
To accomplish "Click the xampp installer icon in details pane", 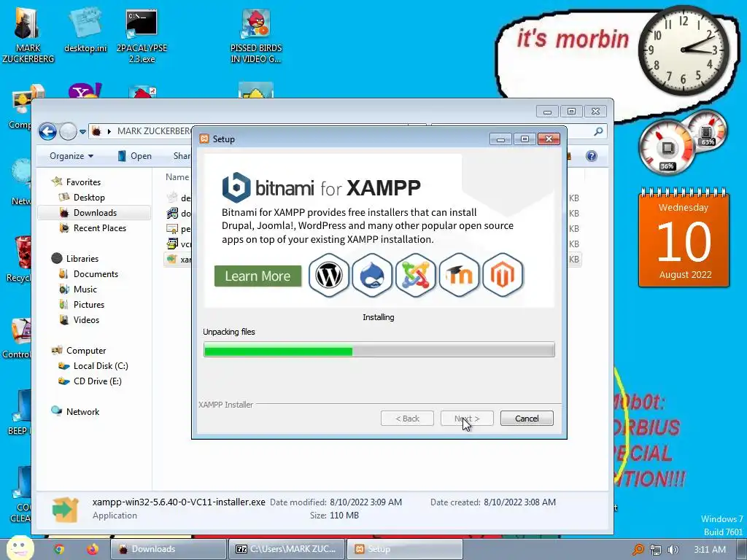I will [x=65, y=509].
